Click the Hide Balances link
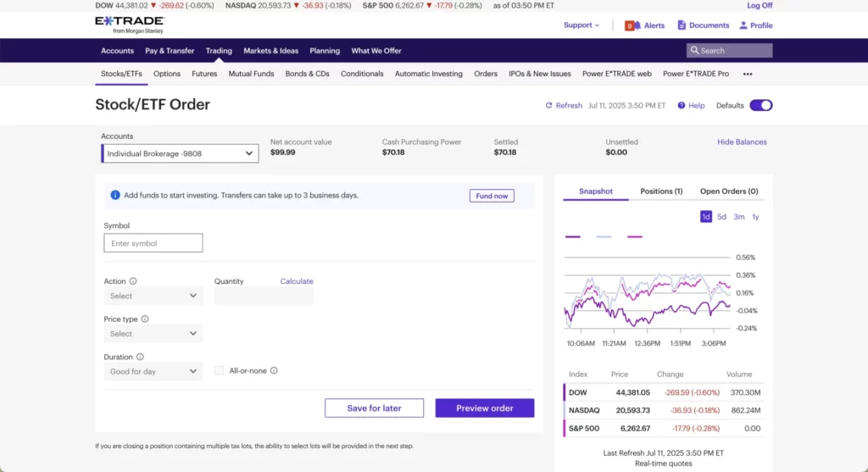 pos(742,142)
